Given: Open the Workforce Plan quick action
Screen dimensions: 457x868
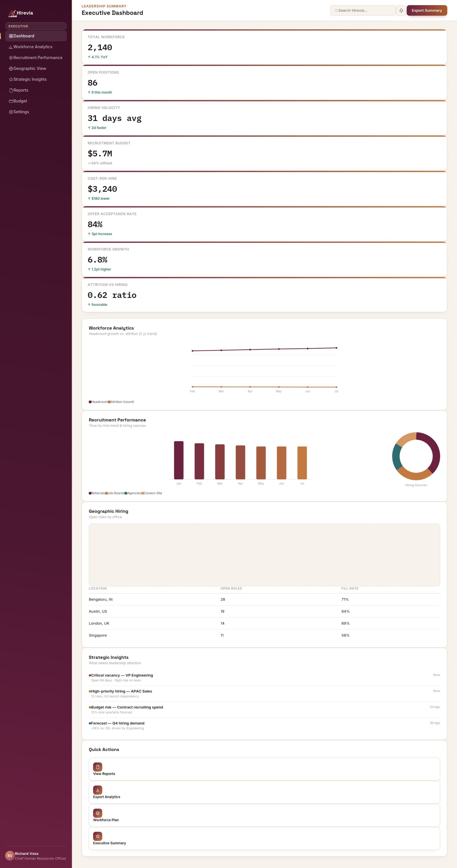Looking at the screenshot, I should 264,815.
